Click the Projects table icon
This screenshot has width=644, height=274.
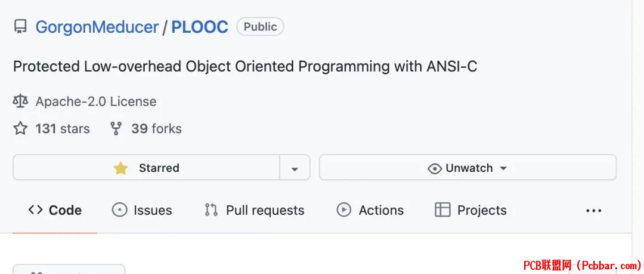[x=442, y=210]
